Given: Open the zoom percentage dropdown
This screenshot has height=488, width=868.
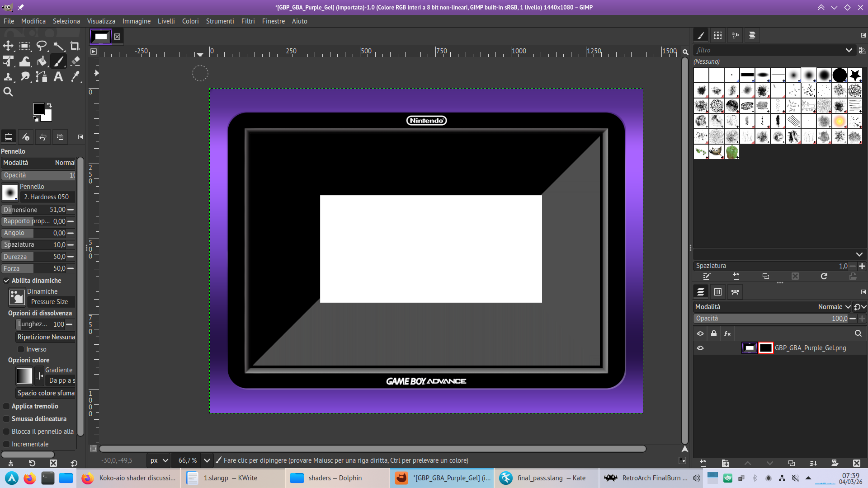Looking at the screenshot, I should [x=207, y=460].
